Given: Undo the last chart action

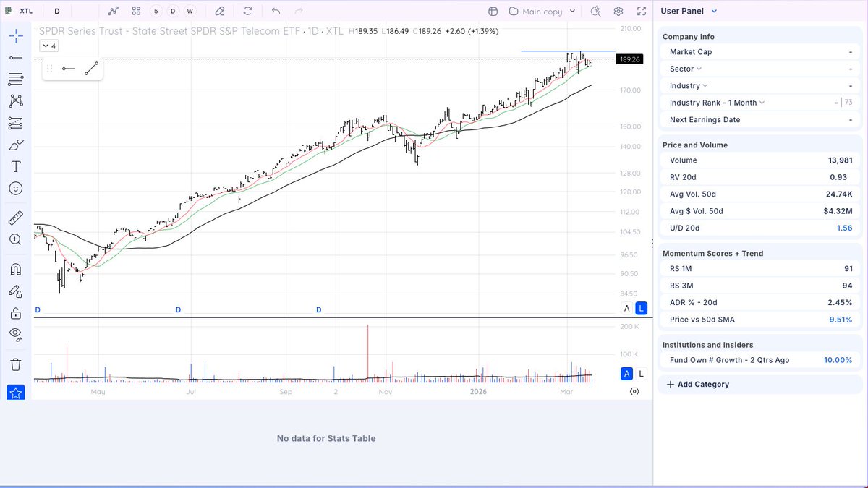Looking at the screenshot, I should click(276, 12).
